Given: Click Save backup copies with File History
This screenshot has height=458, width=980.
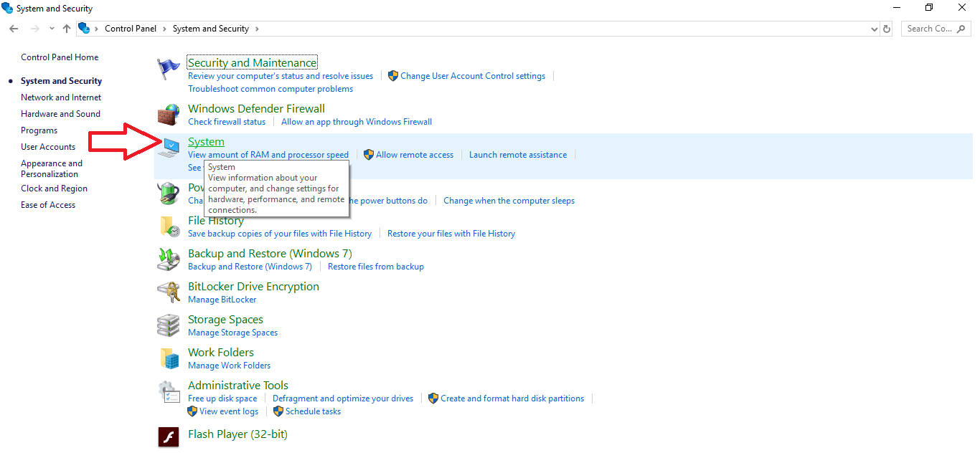Looking at the screenshot, I should [280, 234].
